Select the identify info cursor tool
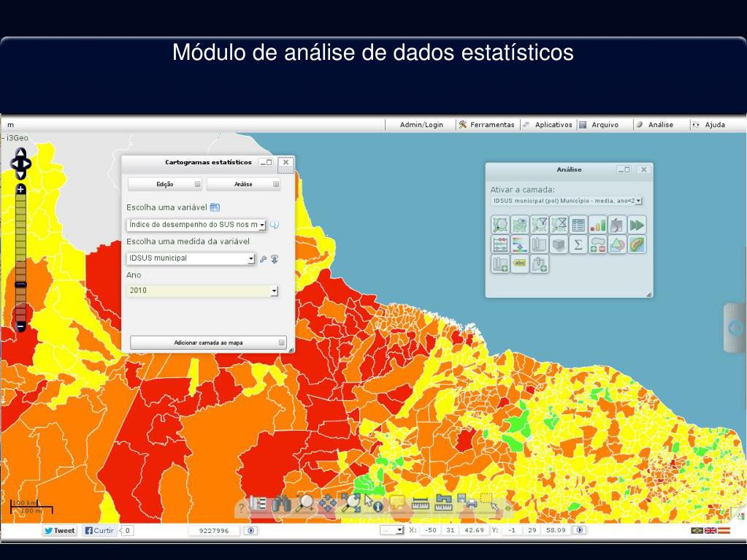 (374, 504)
